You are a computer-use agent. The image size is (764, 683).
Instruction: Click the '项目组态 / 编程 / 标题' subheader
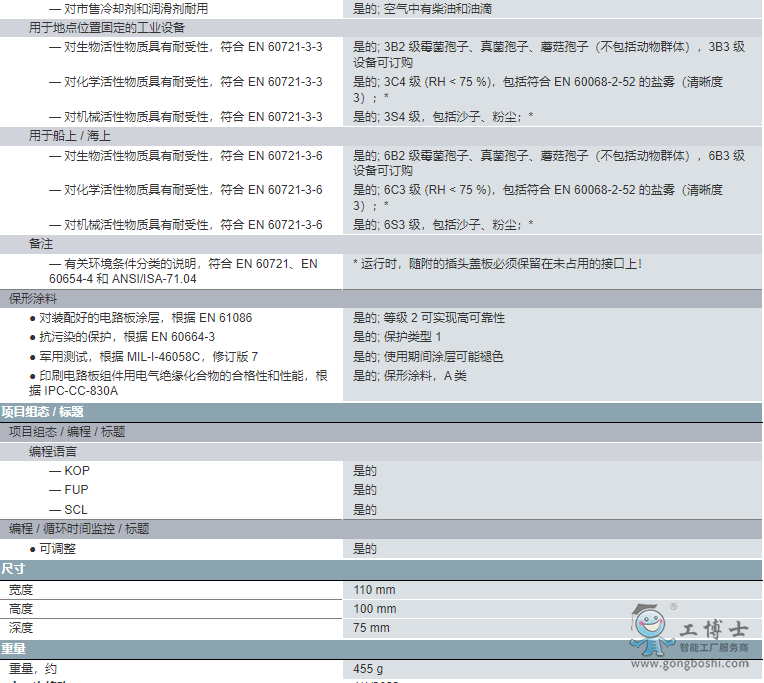[x=67, y=432]
